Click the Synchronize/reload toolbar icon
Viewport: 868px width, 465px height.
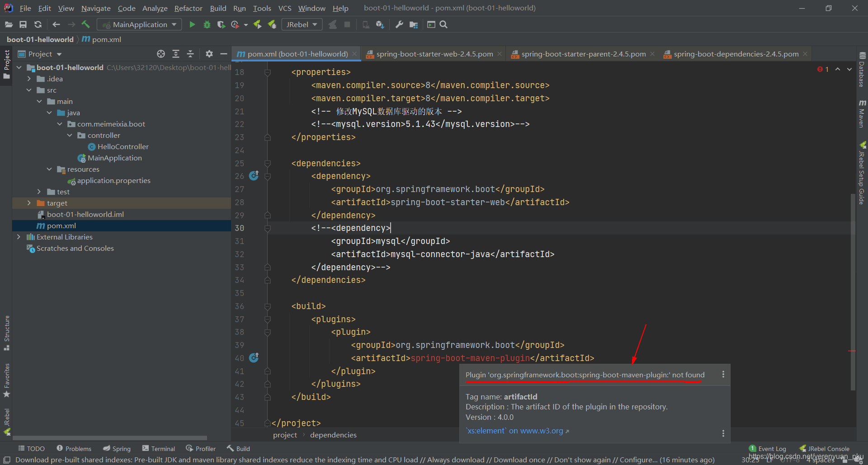(x=38, y=24)
